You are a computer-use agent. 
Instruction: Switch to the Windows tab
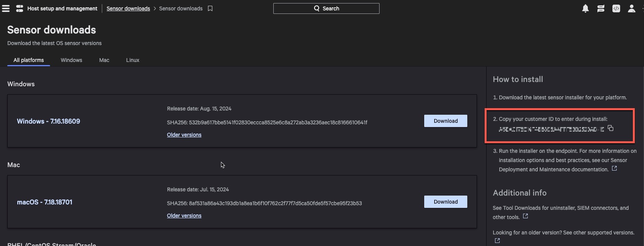pyautogui.click(x=71, y=60)
